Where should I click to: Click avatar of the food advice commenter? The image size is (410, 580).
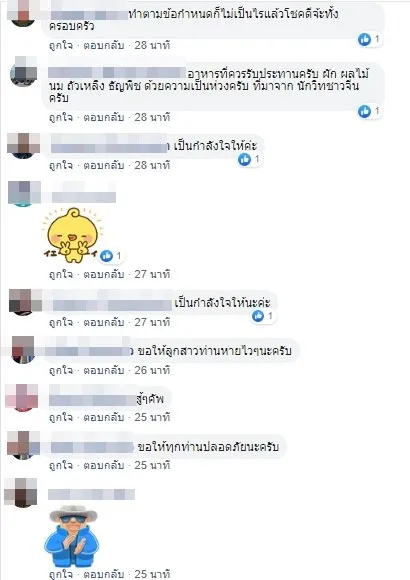(23, 71)
